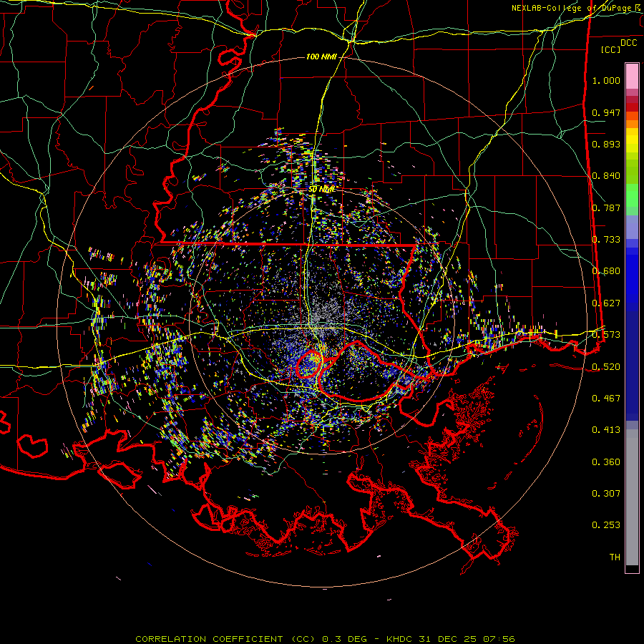Click the 0.787 legend value
644x644 pixels.
click(x=606, y=208)
